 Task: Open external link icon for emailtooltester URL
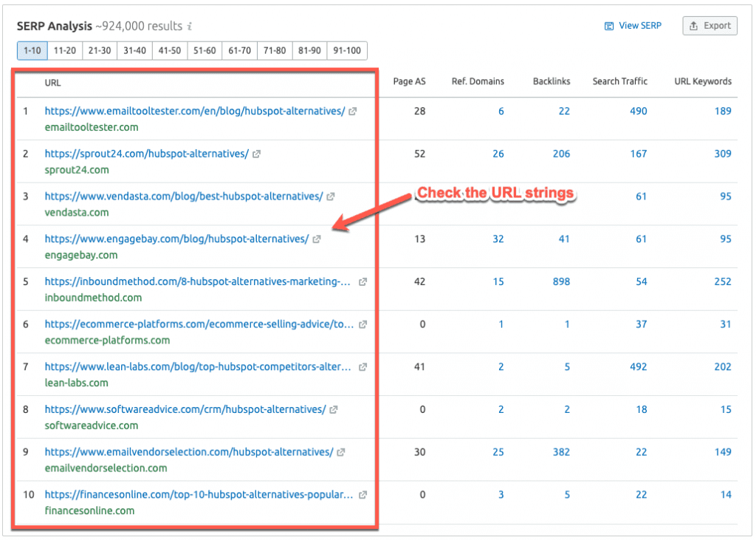point(353,112)
